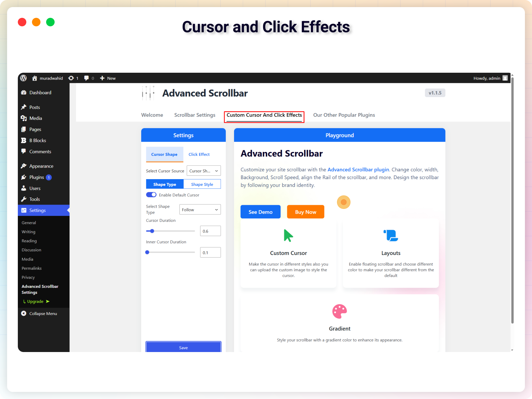Click the Media library icon in sidebar
532x399 pixels.
[x=24, y=118]
